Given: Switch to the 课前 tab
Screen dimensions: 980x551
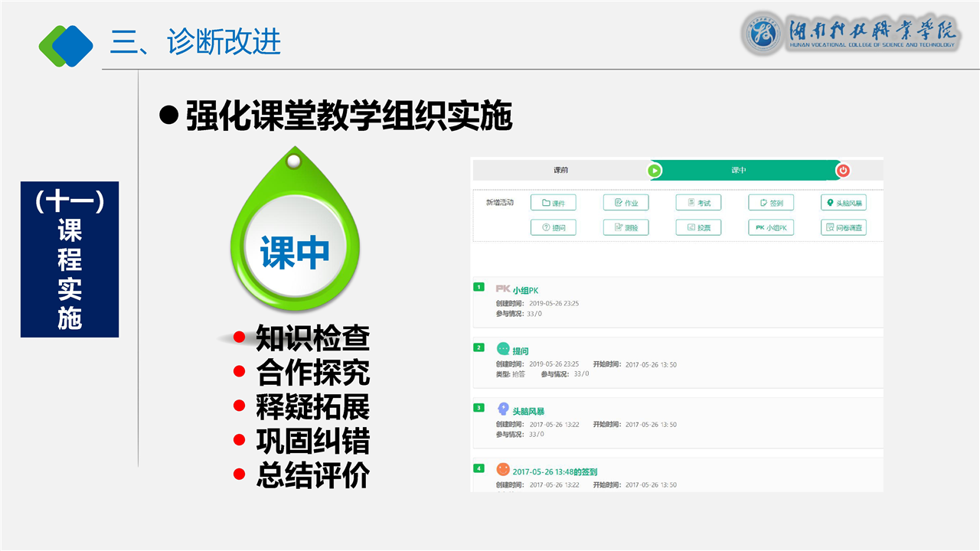Looking at the screenshot, I should 561,170.
